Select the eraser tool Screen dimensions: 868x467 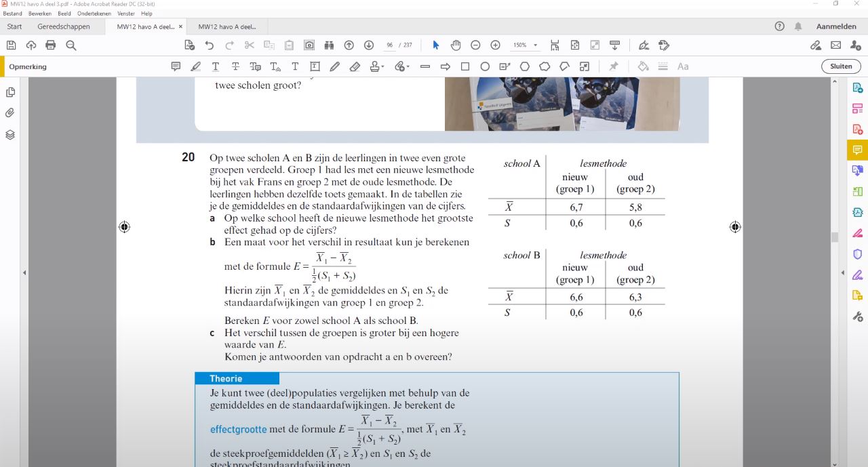coord(355,66)
